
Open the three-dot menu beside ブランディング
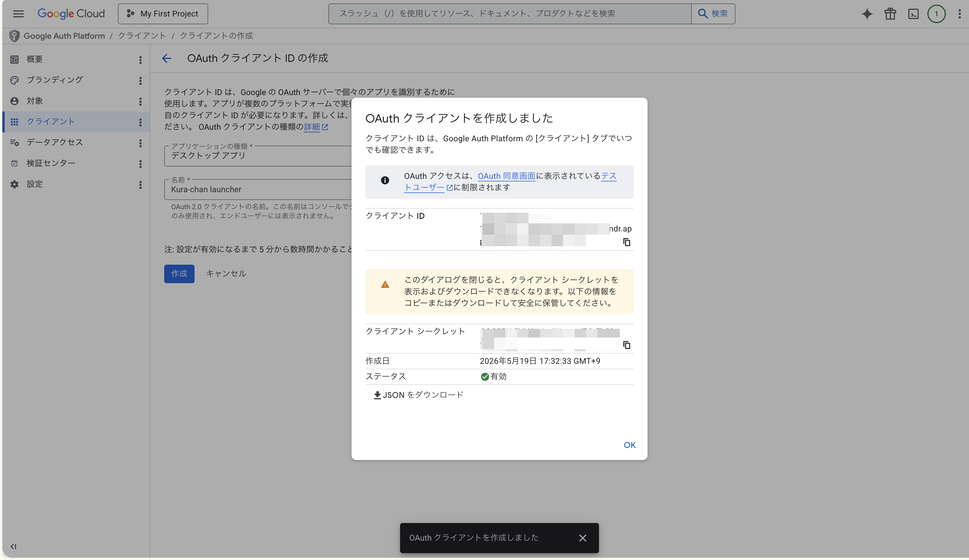click(140, 80)
